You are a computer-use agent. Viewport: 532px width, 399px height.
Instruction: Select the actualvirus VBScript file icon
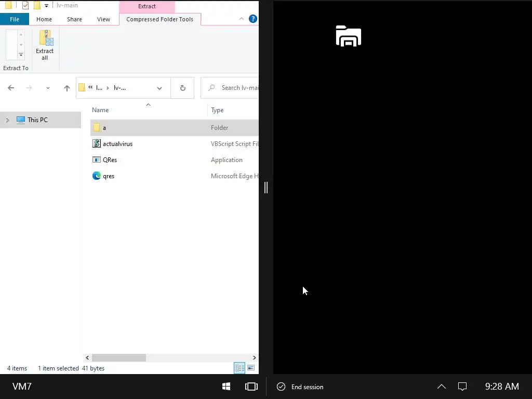click(x=96, y=143)
